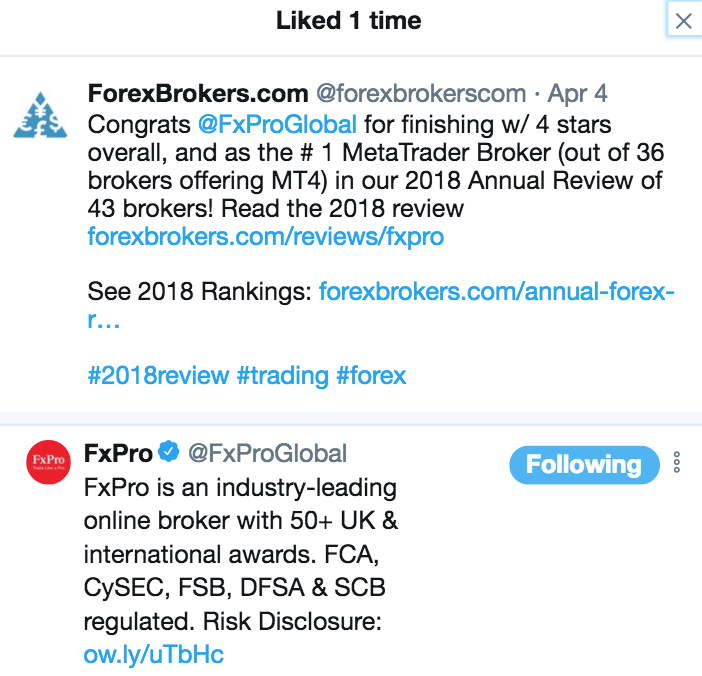Open the FxPro profile name
The image size is (702, 676).
pos(118,453)
